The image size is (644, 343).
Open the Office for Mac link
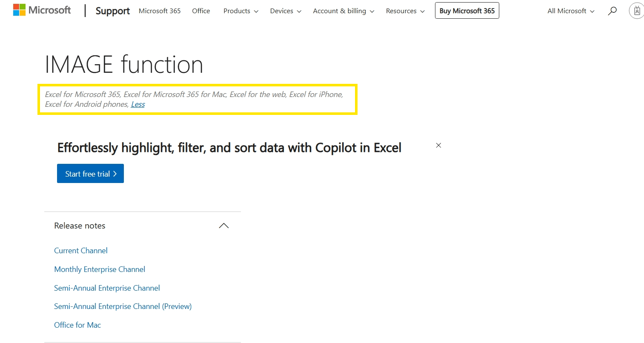pyautogui.click(x=77, y=325)
